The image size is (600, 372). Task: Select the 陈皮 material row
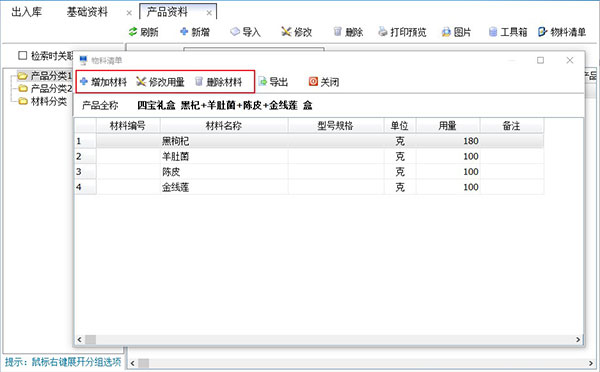tap(309, 171)
